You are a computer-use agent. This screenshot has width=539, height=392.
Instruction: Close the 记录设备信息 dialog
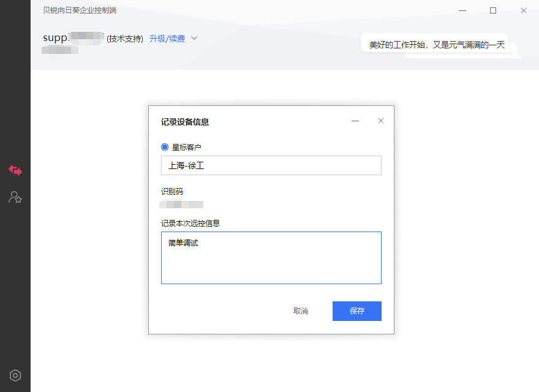[381, 121]
